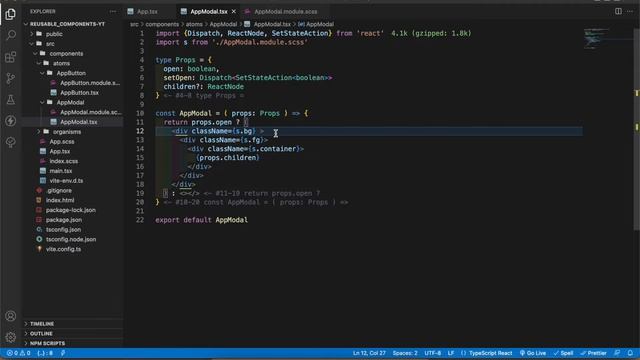Click the notifications bell in status bar
Screen dimensions: 640x360
tap(630, 353)
